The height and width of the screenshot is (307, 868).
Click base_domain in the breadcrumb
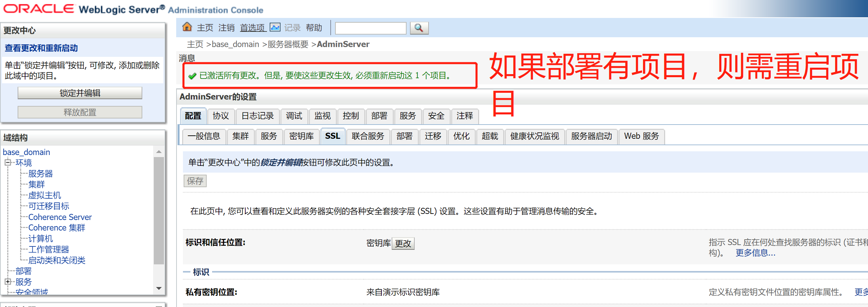(x=235, y=44)
